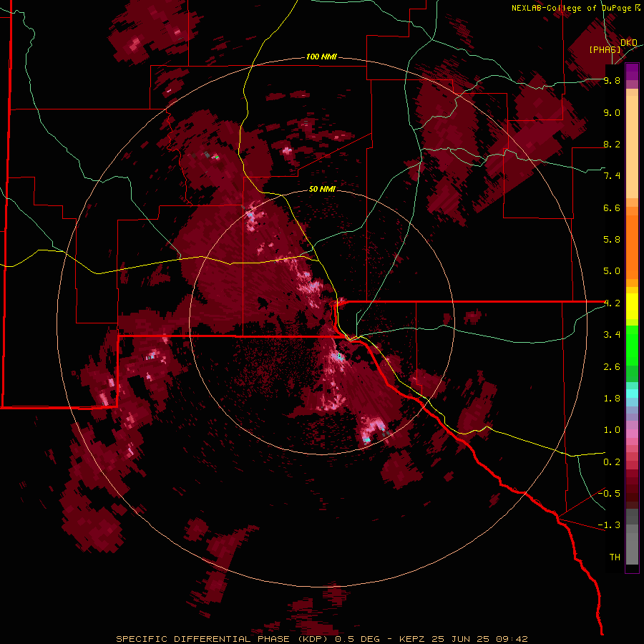644x644 pixels.
Task: Click the 9.0 value on the color scale
Action: click(x=612, y=112)
